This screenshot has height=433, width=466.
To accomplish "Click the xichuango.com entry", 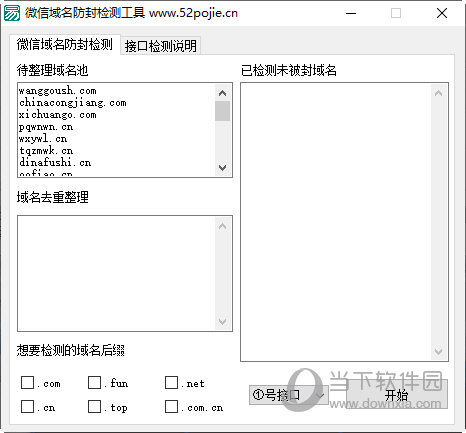I will [x=57, y=114].
